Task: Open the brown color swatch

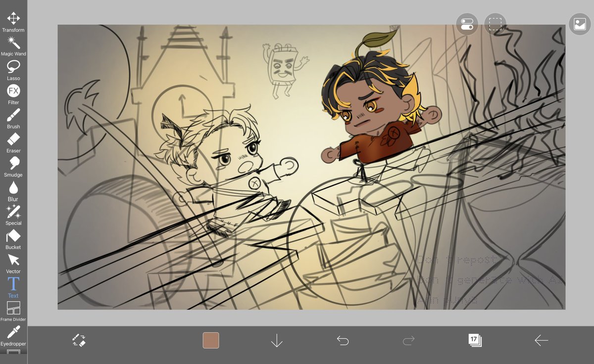Action: [211, 340]
